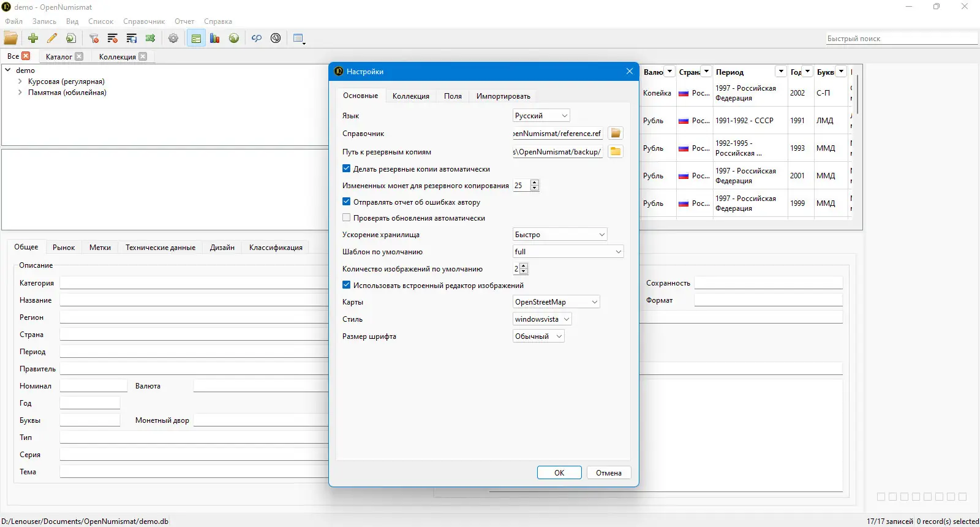Open the Отчет menu
The image size is (980, 527).
tap(184, 21)
